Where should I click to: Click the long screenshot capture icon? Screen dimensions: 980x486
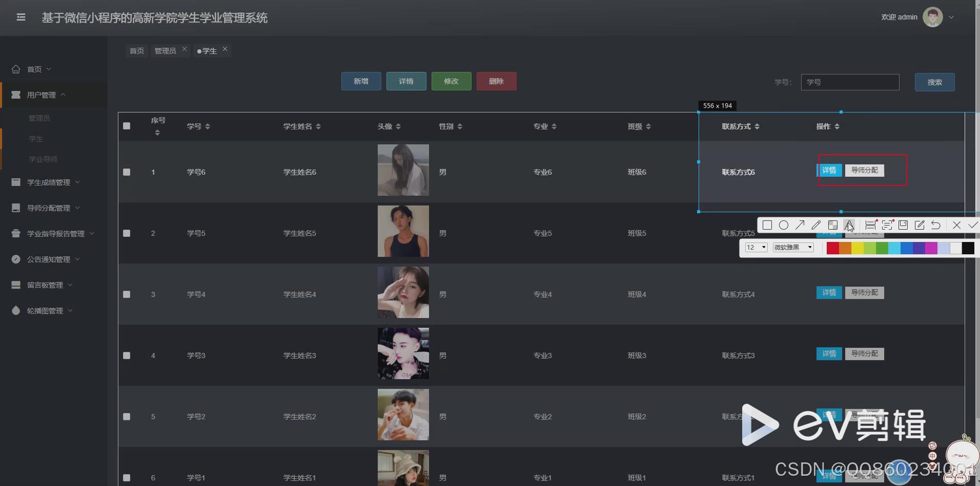870,225
